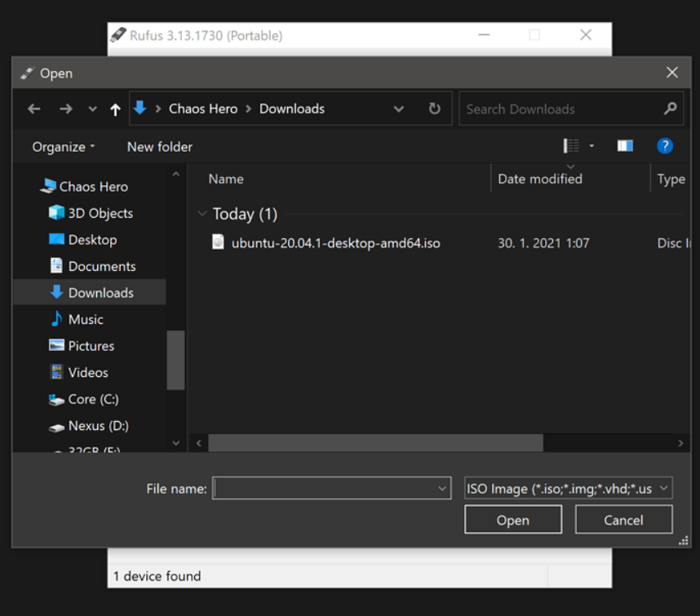Viewport: 700px width, 616px height.
Task: Click the horizontal scrollbar right arrow
Action: click(x=680, y=443)
